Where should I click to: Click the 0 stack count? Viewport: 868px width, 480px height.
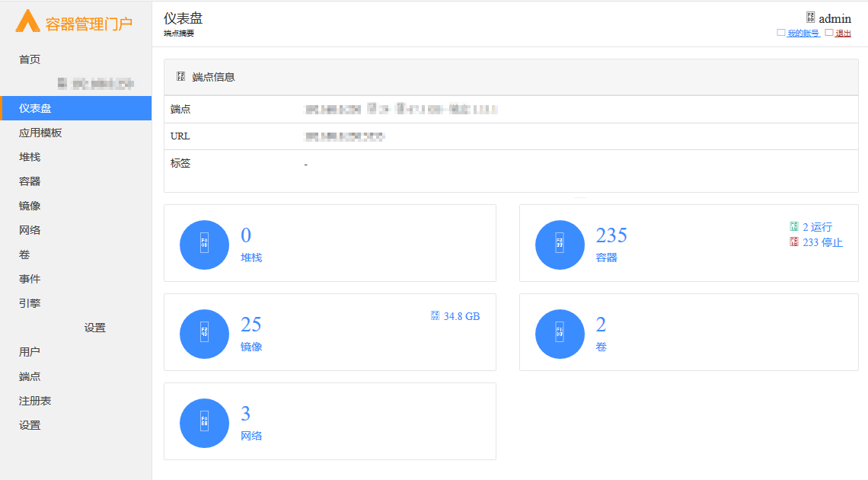(x=246, y=235)
